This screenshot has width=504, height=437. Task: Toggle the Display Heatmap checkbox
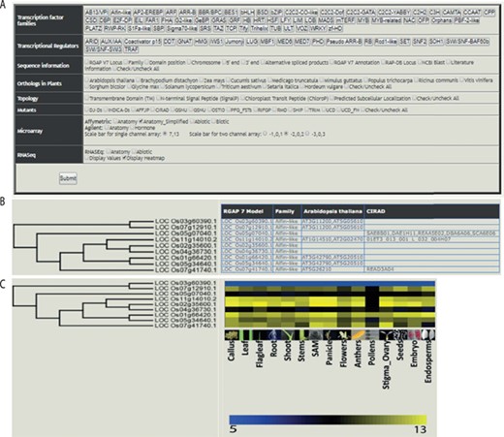[125, 158]
